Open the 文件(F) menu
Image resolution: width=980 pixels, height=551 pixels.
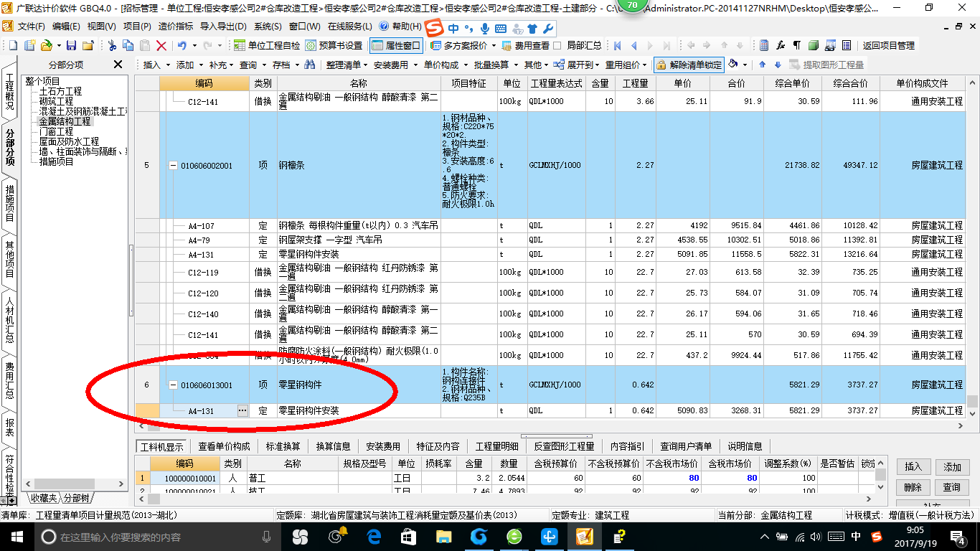(x=31, y=26)
